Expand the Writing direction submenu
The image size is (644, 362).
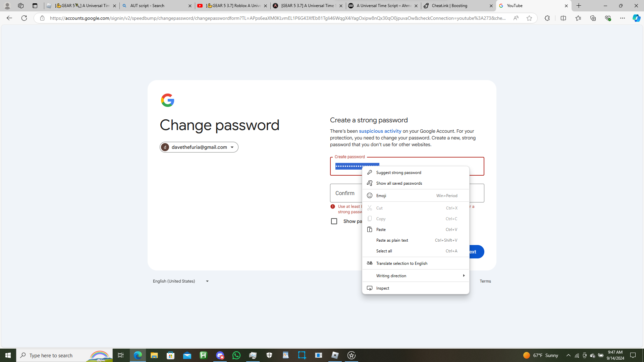coord(416,276)
